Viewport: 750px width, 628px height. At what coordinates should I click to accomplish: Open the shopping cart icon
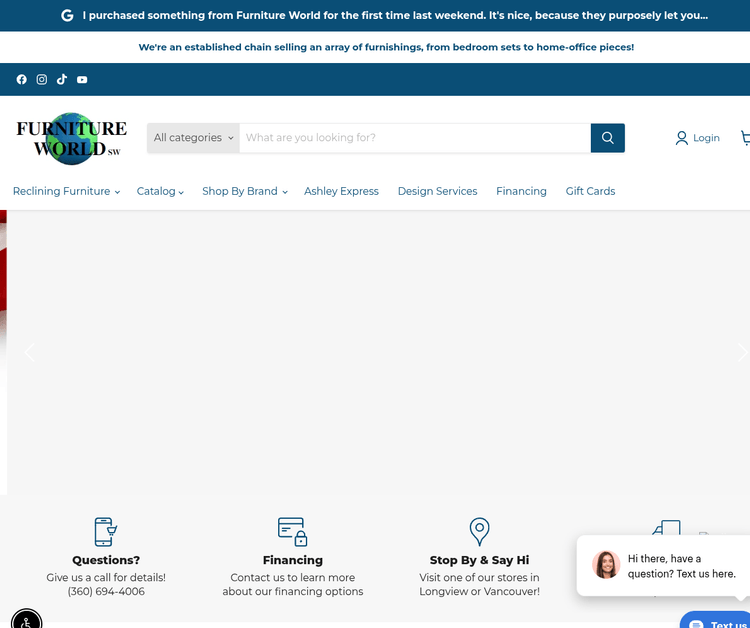click(x=745, y=138)
